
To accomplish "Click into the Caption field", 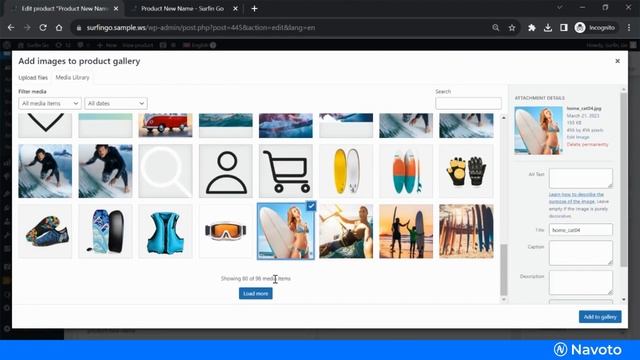I will point(580,253).
